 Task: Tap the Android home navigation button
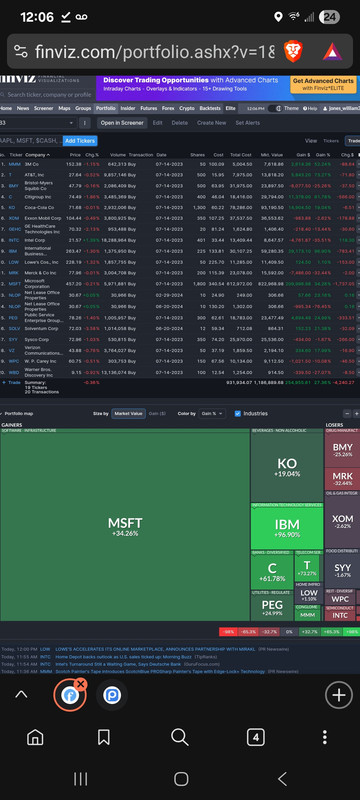181,779
